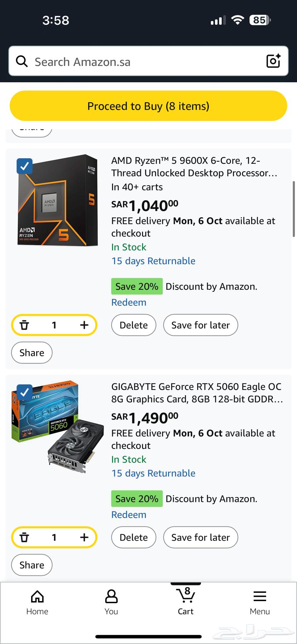The height and width of the screenshot is (644, 297).
Task: Tap the trash icon for the Ryzen processor
Action: coord(24,325)
